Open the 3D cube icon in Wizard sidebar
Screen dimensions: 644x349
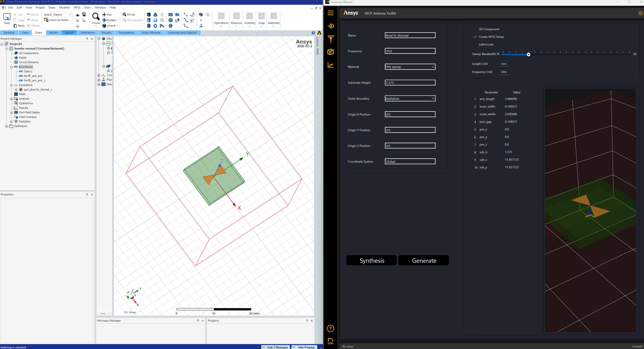(331, 52)
